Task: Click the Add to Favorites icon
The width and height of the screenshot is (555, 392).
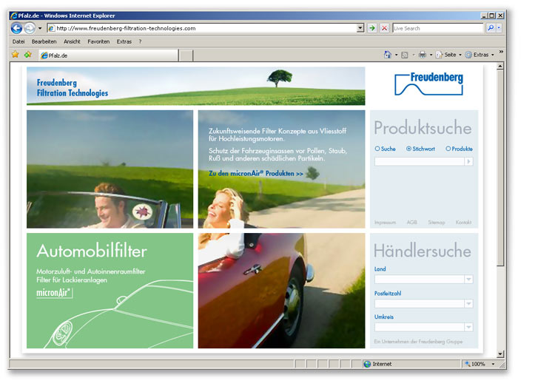Action: pos(28,55)
